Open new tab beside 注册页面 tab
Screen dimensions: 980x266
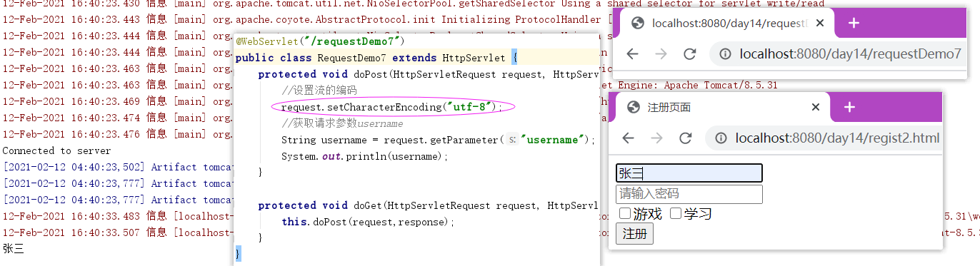coord(849,107)
